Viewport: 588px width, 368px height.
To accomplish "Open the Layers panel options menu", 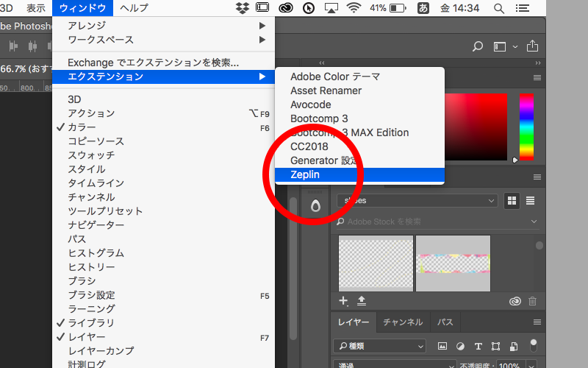I will point(537,322).
